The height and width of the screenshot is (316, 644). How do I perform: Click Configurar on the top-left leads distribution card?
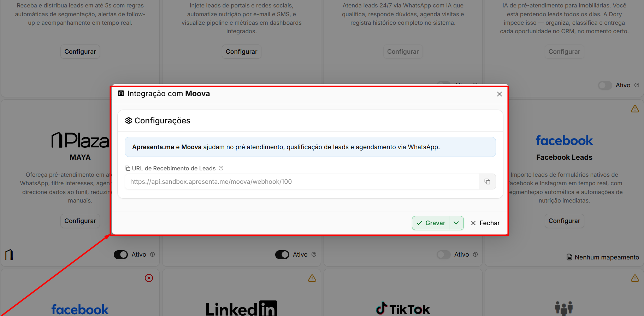click(80, 52)
